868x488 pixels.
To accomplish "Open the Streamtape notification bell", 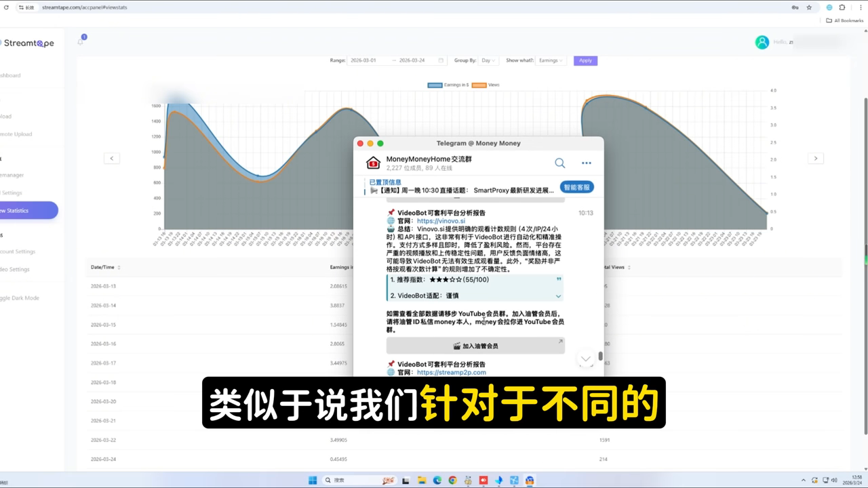I will point(81,41).
